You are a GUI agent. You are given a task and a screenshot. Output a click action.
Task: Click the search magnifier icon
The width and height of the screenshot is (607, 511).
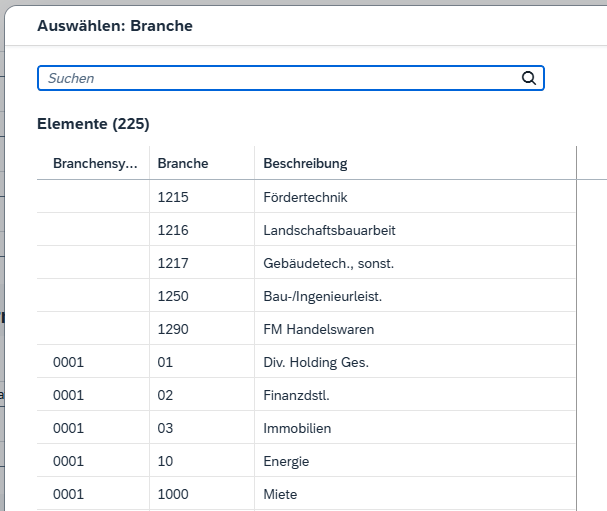click(x=529, y=78)
